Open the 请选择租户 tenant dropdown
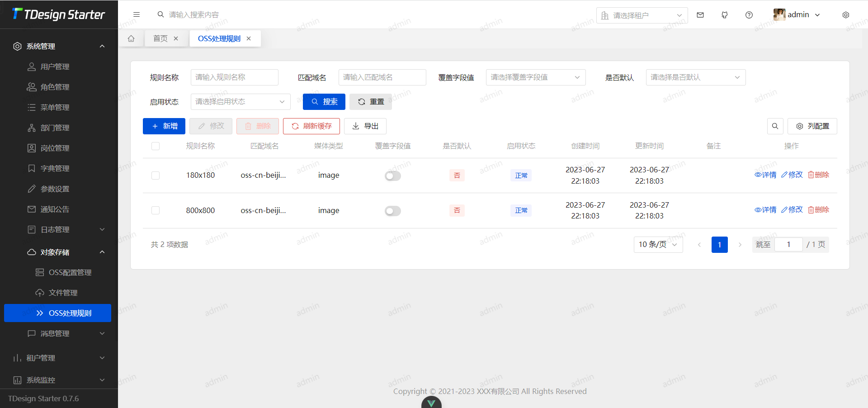Image resolution: width=868 pixels, height=408 pixels. tap(642, 15)
